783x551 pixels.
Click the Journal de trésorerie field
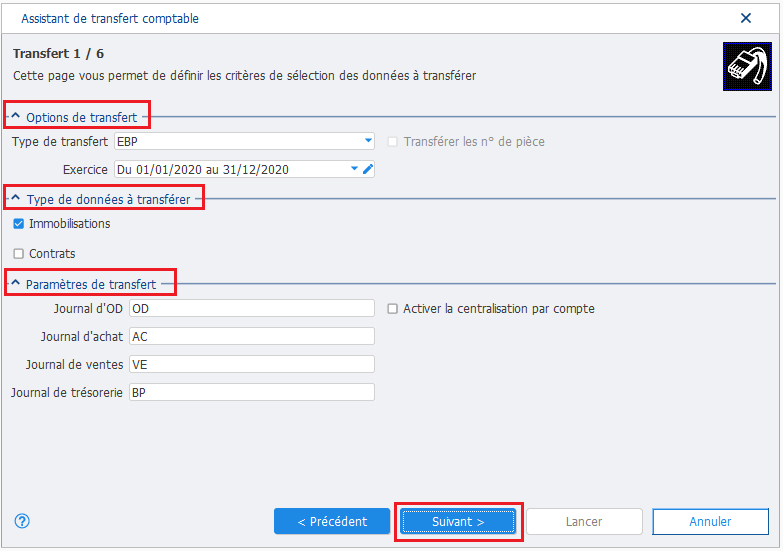pos(252,392)
